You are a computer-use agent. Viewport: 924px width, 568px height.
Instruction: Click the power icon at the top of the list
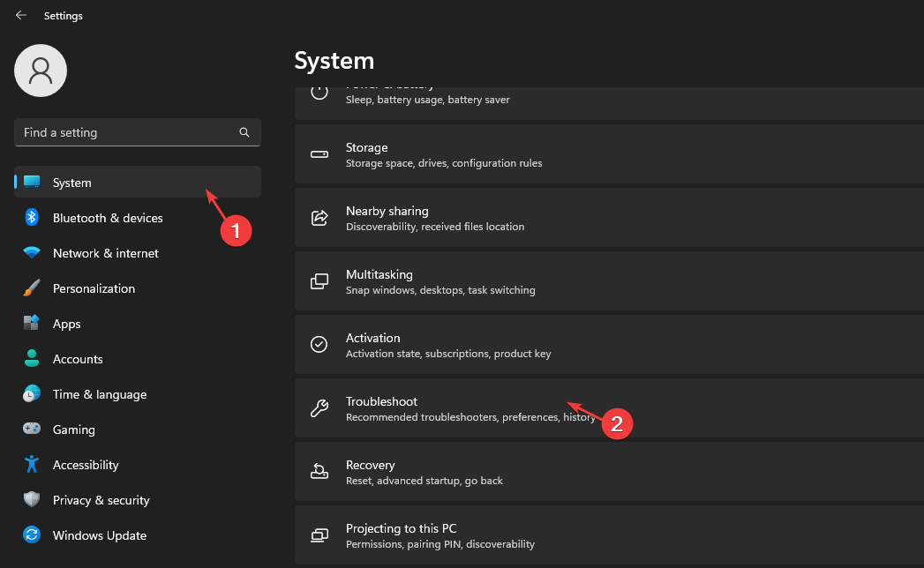pyautogui.click(x=319, y=92)
